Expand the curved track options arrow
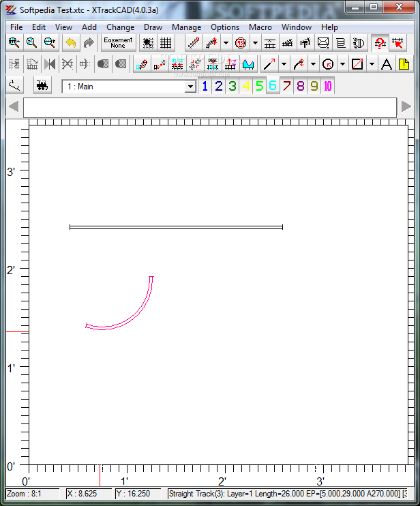The height and width of the screenshot is (506, 420). tap(226, 42)
